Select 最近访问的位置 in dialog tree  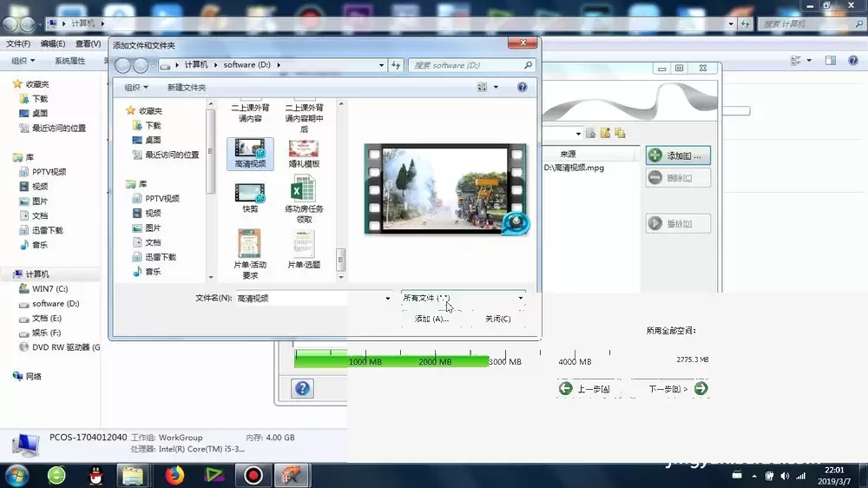tap(166, 155)
